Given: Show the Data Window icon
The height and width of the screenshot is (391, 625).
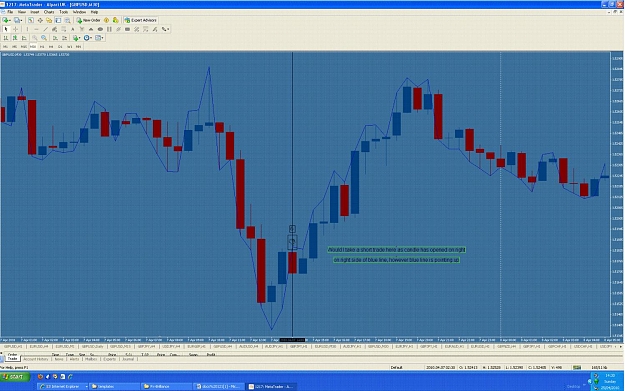Looking at the screenshot, I should (x=40, y=20).
